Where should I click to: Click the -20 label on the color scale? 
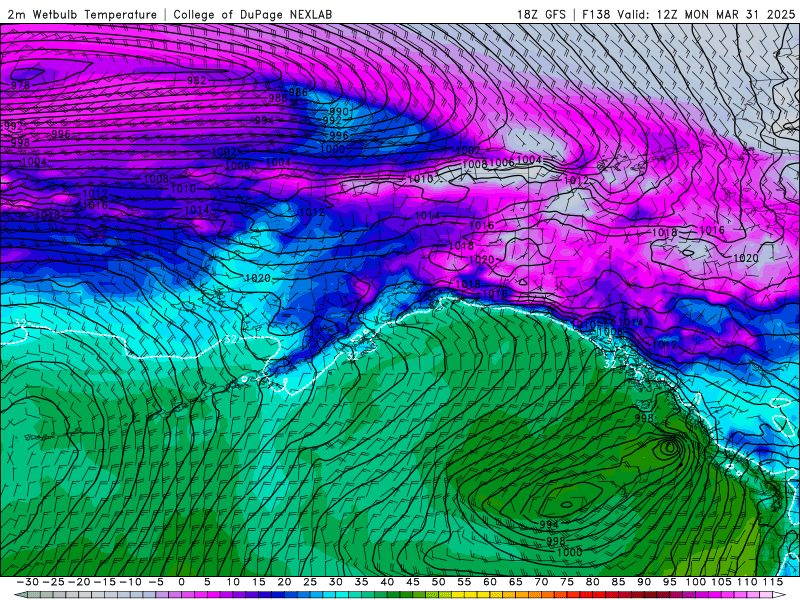point(79,582)
